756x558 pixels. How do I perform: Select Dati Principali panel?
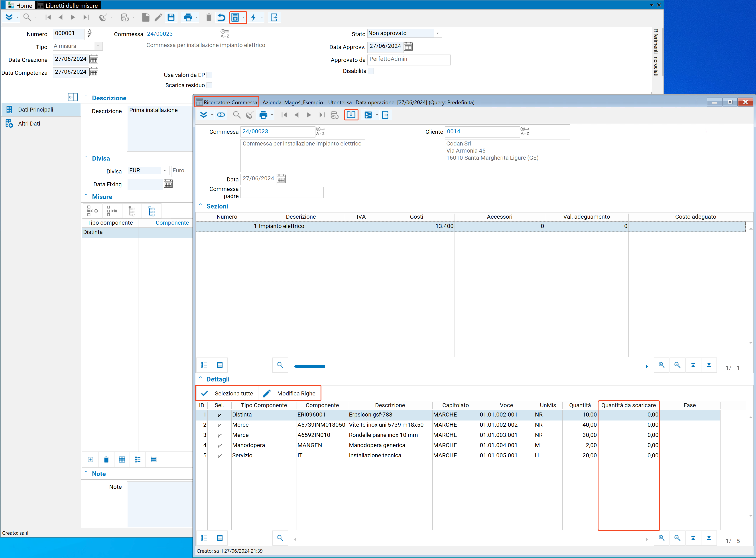(41, 109)
